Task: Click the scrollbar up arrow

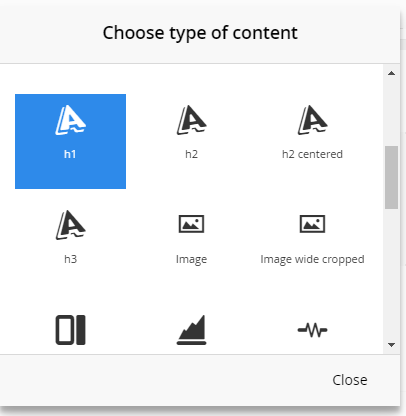Action: tap(392, 73)
